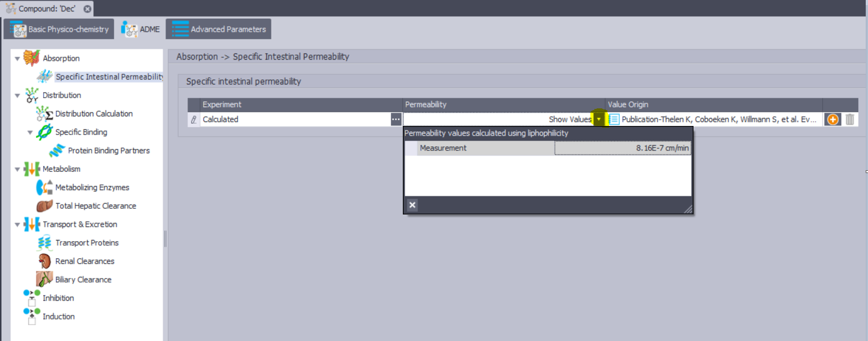Click the Show Values text in Permeability cell
This screenshot has width=868, height=341.
tap(570, 120)
